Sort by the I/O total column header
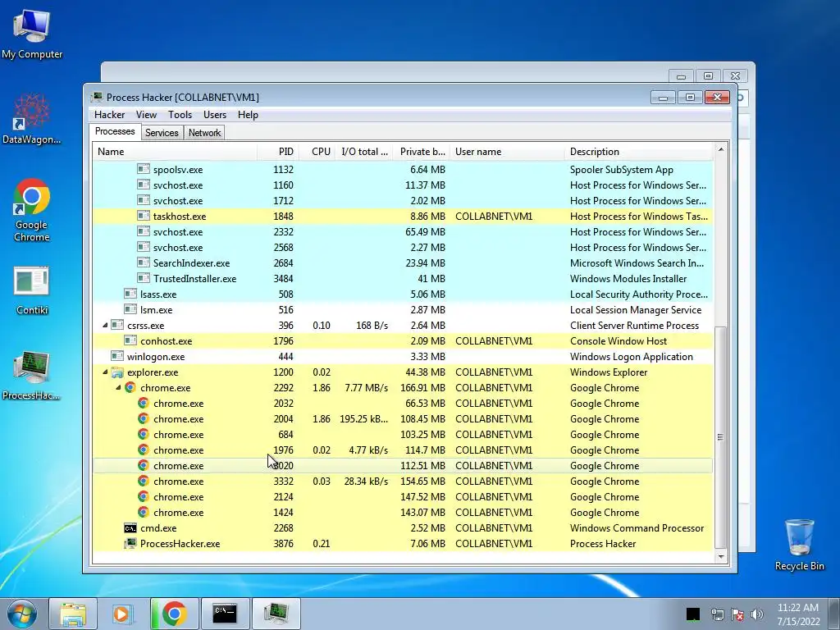The image size is (840, 630). (364, 152)
